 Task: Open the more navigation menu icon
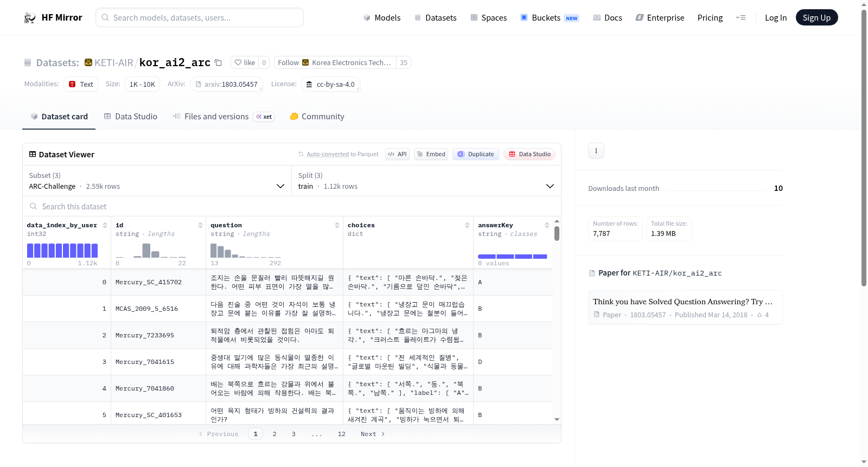coord(741,17)
